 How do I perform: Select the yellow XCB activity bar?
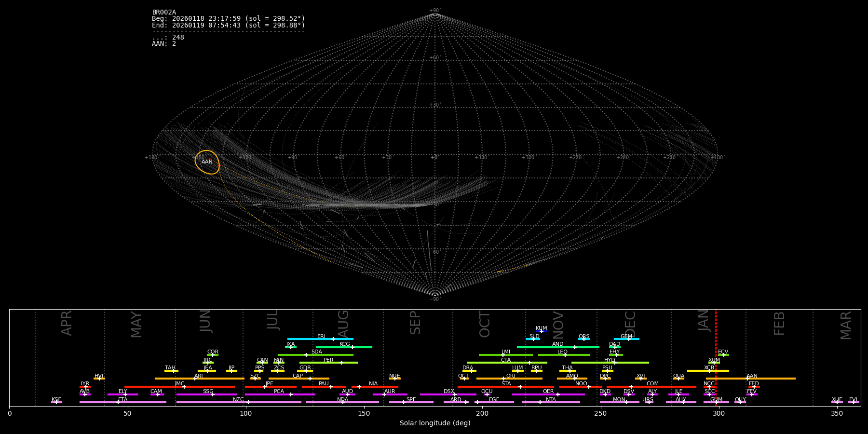pyautogui.click(x=708, y=371)
